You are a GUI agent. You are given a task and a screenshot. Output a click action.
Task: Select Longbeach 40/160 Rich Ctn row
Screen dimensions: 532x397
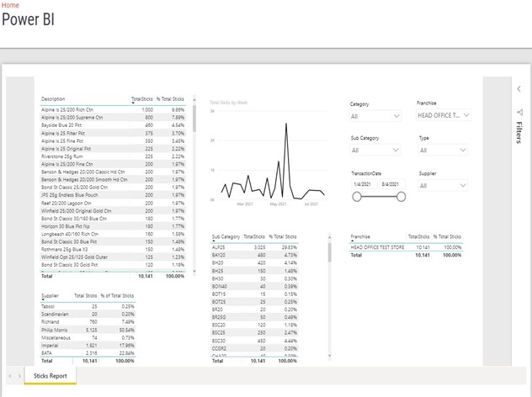click(x=113, y=234)
